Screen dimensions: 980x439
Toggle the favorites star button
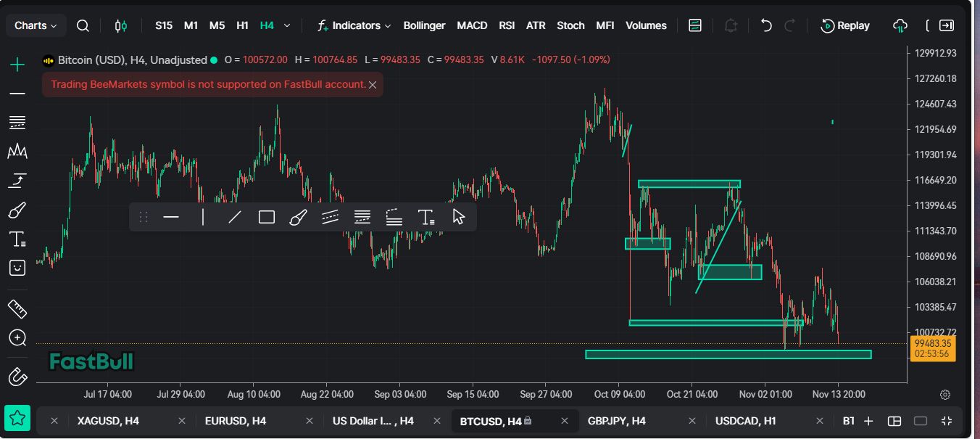tap(17, 419)
